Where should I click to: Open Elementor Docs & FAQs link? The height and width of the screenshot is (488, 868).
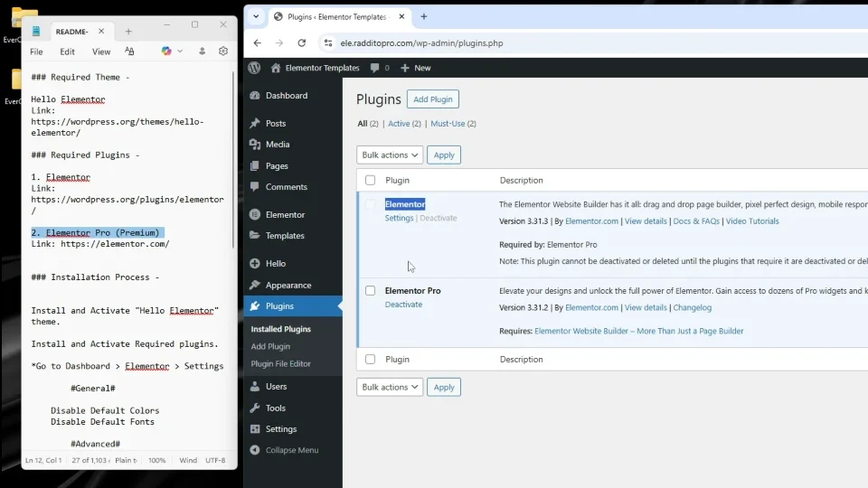click(696, 221)
